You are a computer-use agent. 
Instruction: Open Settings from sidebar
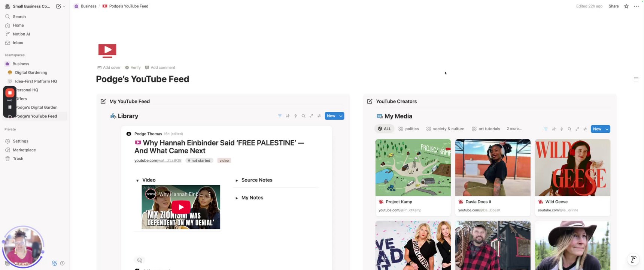21,141
